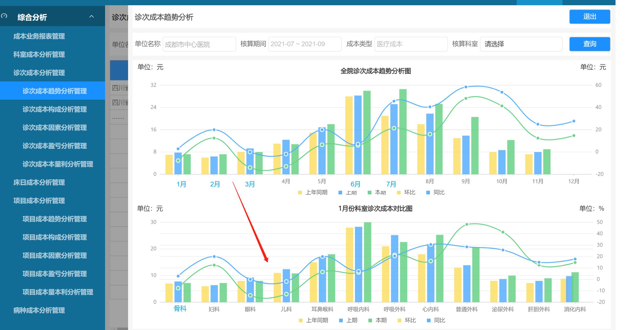Viewport: 644px width, 330px height.
Task: Click the 9月 同比 line peak point
Action: click(466, 87)
